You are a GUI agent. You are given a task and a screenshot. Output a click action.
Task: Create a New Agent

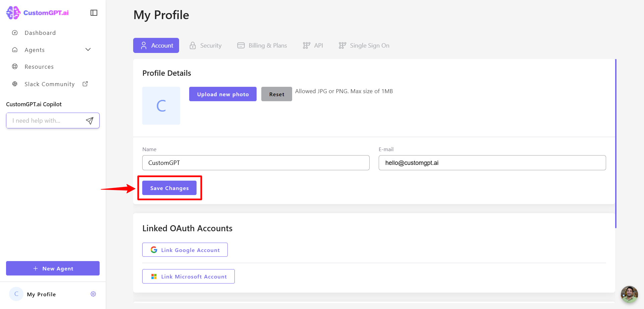(x=53, y=268)
